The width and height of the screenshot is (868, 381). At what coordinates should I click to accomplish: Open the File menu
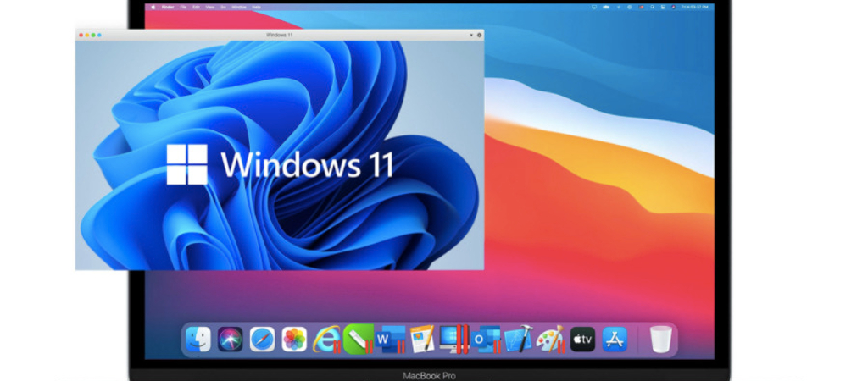coord(183,6)
